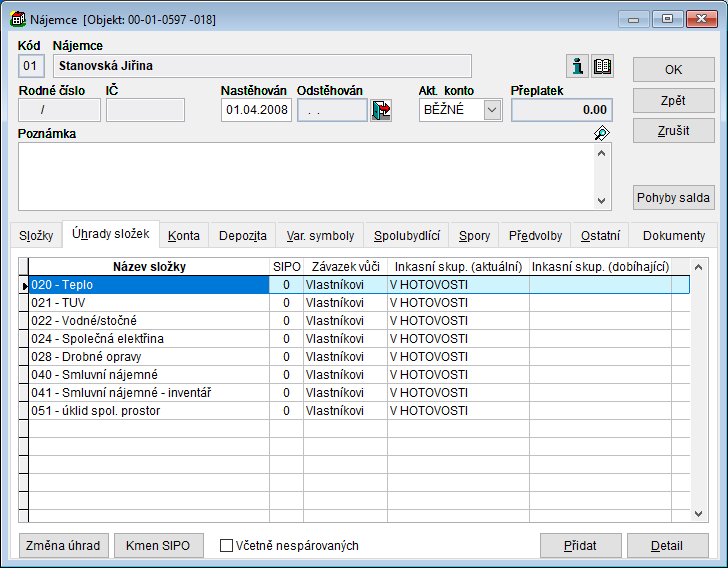Open the book icon next to info
The width and height of the screenshot is (728, 568).
[x=602, y=66]
